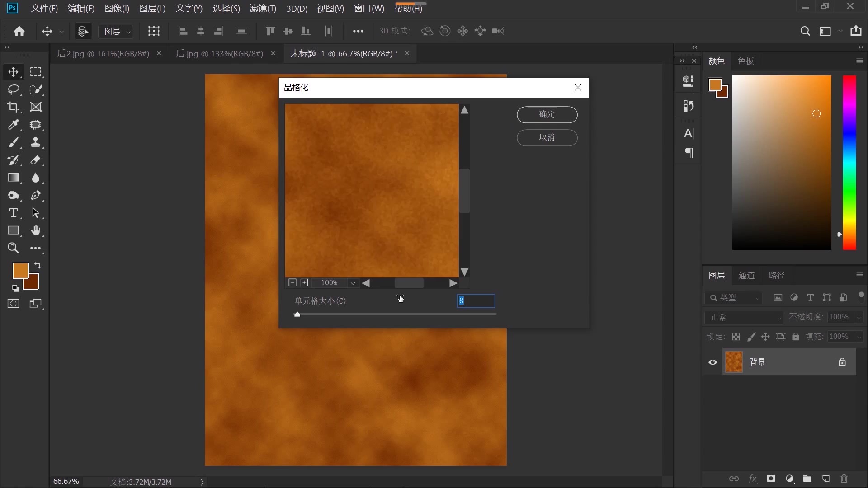Swap foreground and background colors
Screen dimensions: 868x488
[x=38, y=265]
